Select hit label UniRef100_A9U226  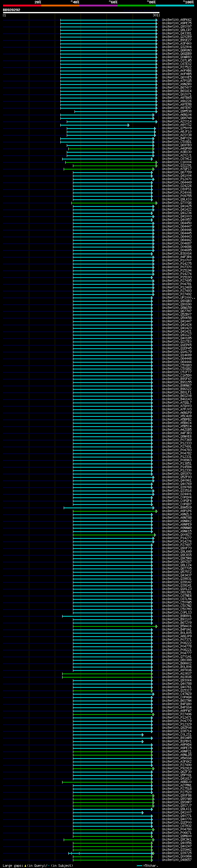pyautogui.click(x=177, y=101)
